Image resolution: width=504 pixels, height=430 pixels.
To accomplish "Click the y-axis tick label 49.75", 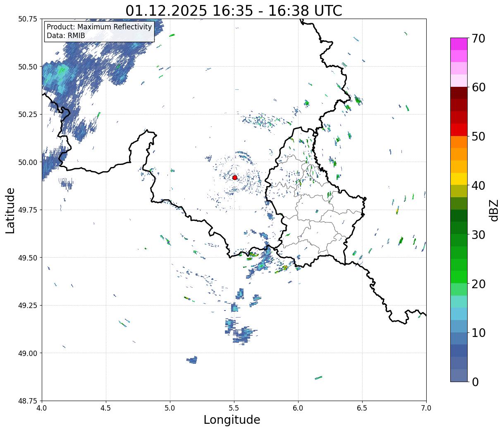I will coord(28,210).
